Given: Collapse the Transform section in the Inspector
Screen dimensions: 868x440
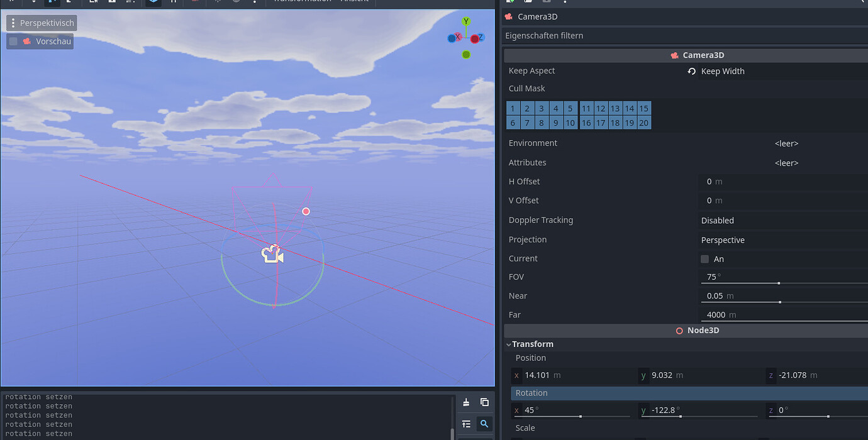Looking at the screenshot, I should (509, 344).
